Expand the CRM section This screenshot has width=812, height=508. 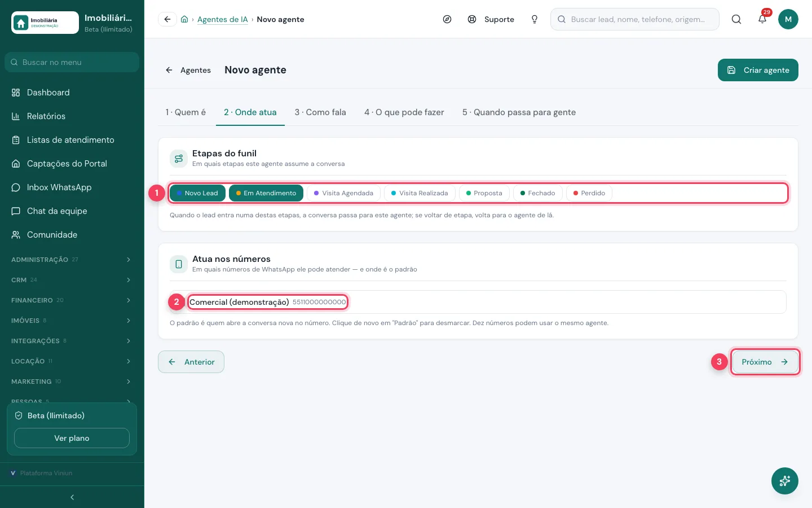tap(71, 280)
